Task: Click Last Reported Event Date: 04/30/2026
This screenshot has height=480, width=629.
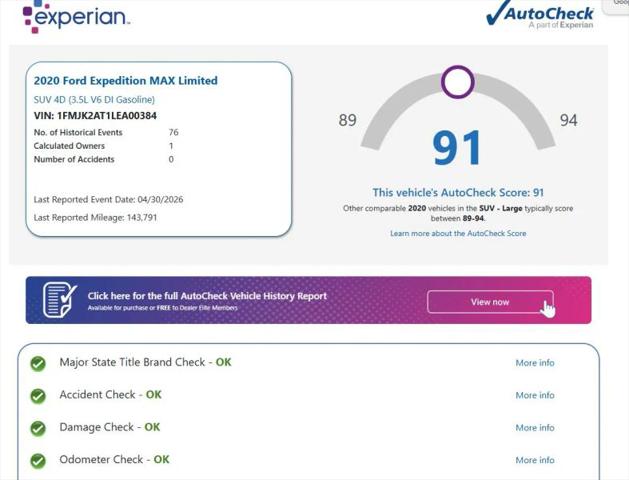Action: click(108, 200)
